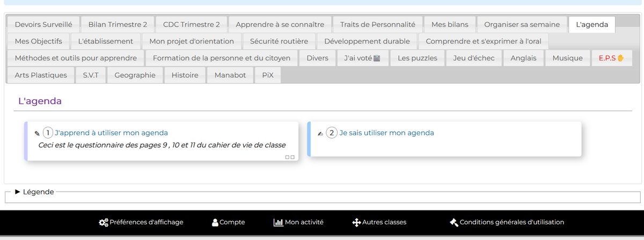The width and height of the screenshot is (644, 240).
Task: Open the Sécurité routière tab
Action: (279, 41)
